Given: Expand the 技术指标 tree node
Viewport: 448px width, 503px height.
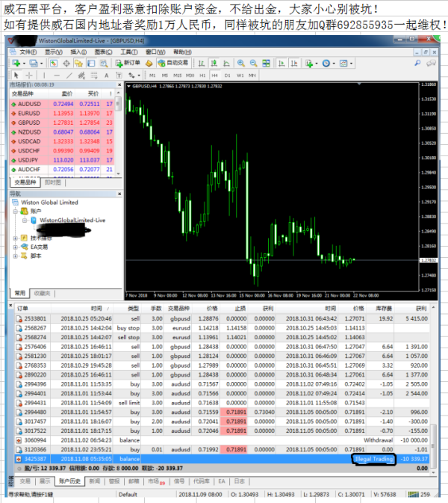Looking at the screenshot, I should pos(16,238).
